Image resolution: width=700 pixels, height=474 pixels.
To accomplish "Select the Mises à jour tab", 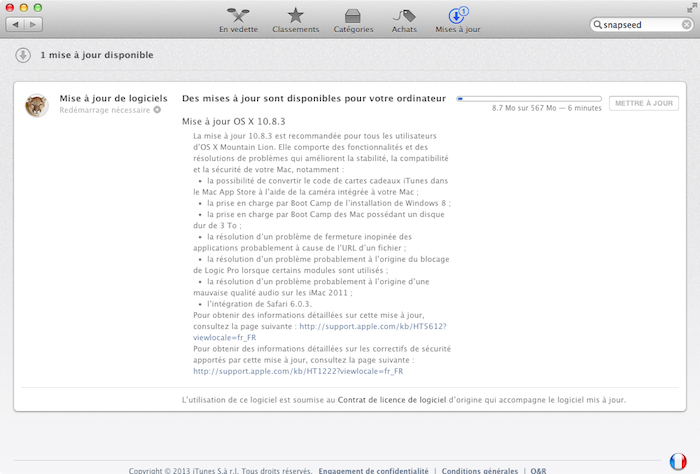I will tap(457, 19).
